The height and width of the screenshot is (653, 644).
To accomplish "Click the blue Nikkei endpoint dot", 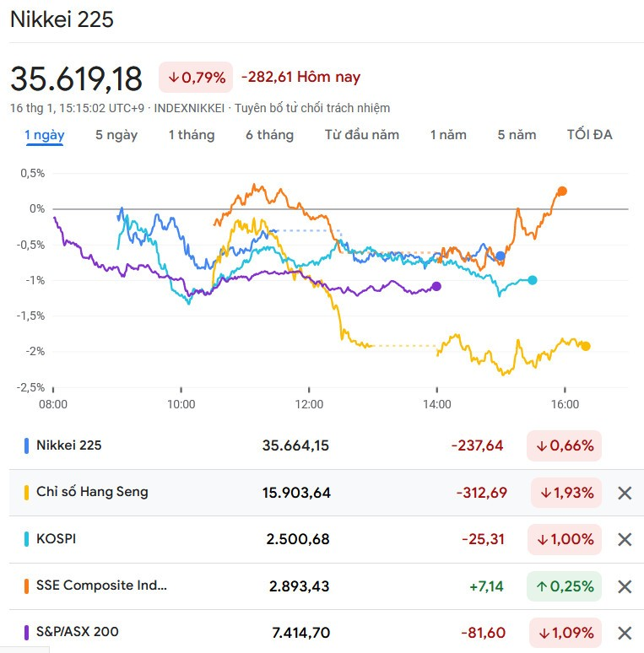I will point(501,256).
